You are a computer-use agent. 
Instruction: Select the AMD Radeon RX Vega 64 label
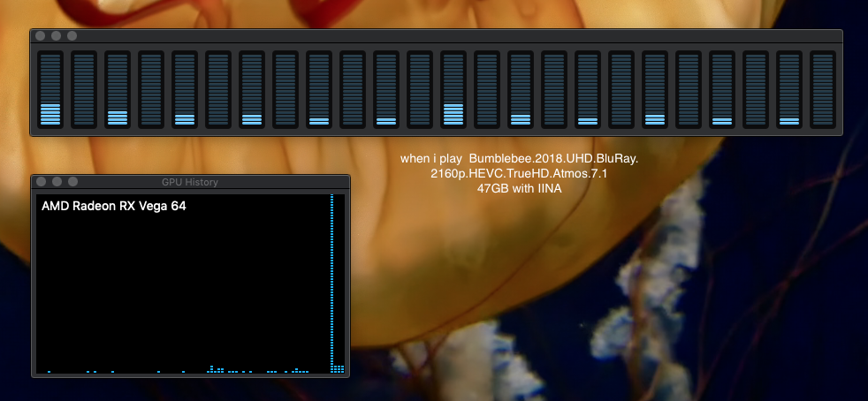(114, 207)
